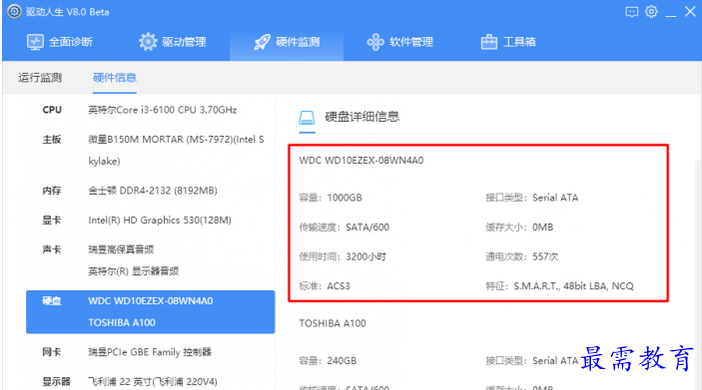Select the 硬件信息 sub-tab

coord(115,77)
